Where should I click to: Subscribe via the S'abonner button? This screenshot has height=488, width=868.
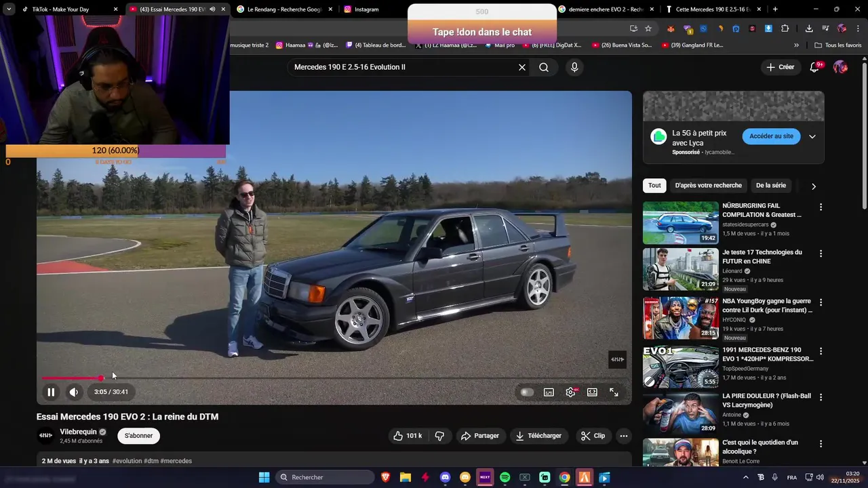coord(138,436)
